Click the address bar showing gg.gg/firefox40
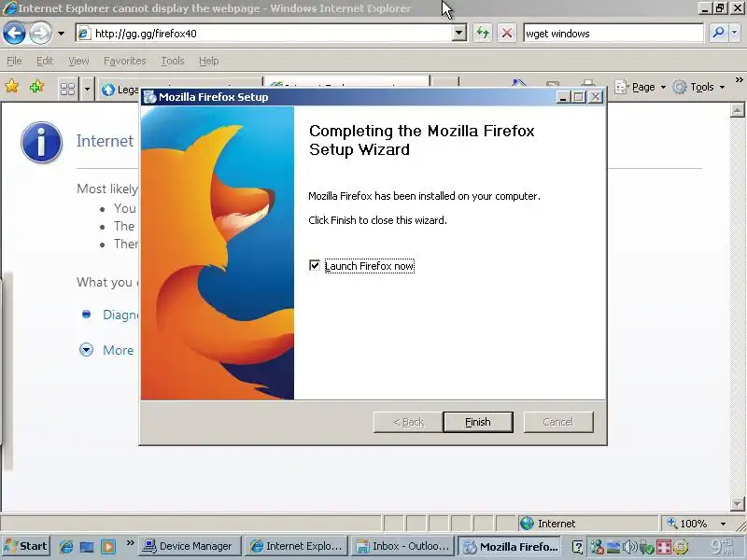Viewport: 747px width, 560px height. [x=264, y=34]
